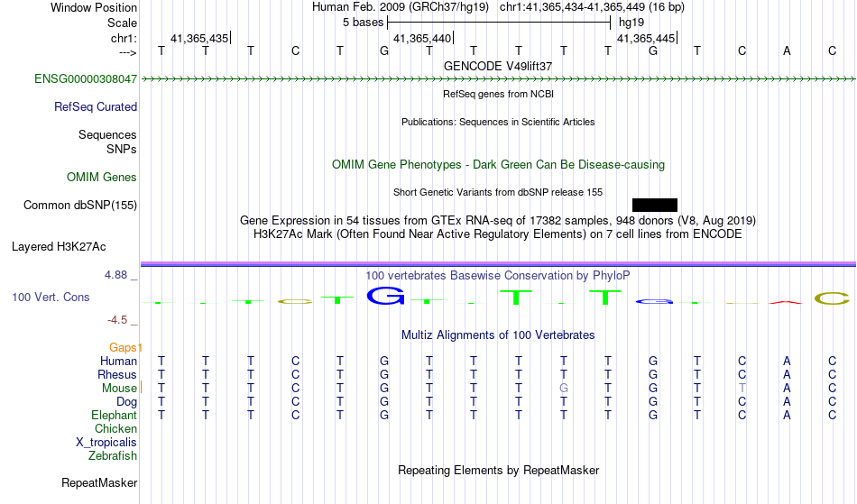Click the Rhesus species label
The width and height of the screenshot is (857, 504).
coord(117,375)
